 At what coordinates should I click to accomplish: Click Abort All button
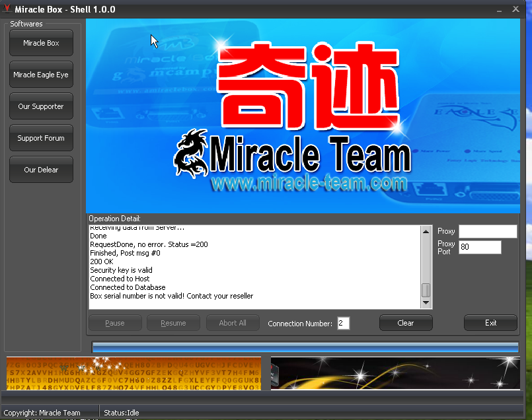pyautogui.click(x=233, y=323)
